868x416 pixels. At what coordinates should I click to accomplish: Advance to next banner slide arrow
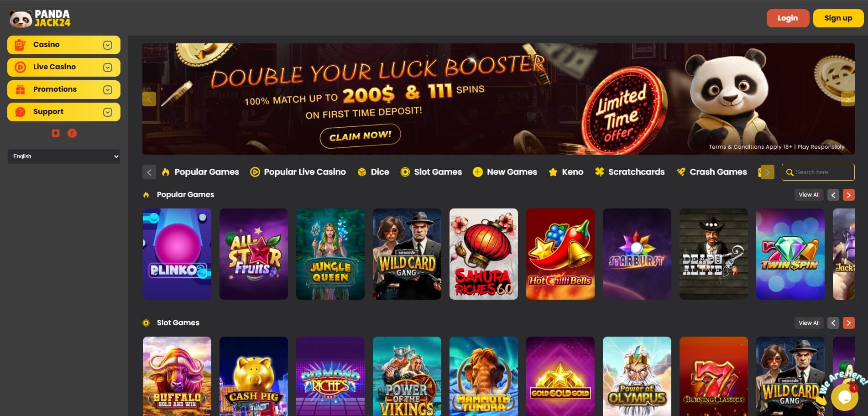(x=847, y=99)
